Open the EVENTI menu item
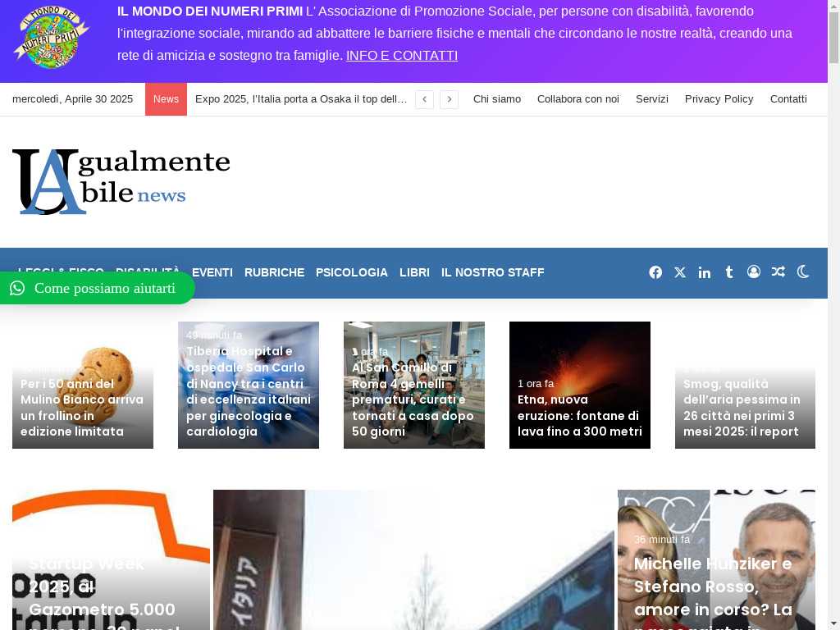Viewport: 840px width, 630px height. (212, 272)
